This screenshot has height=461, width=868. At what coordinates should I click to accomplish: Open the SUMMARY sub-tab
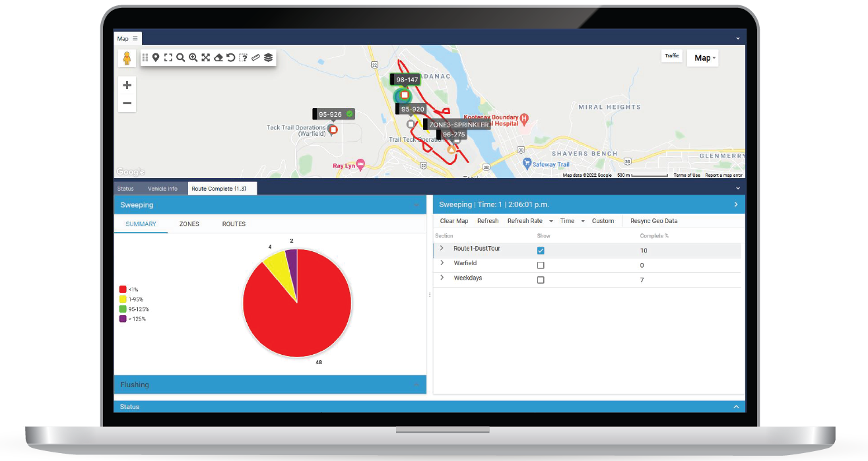click(141, 224)
